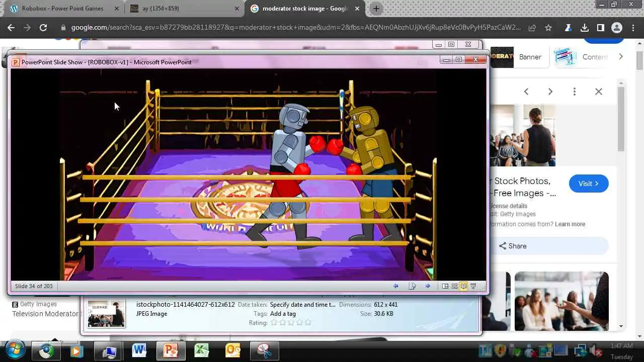Rate the image five stars
Image resolution: width=644 pixels, height=362 pixels.
click(308, 323)
